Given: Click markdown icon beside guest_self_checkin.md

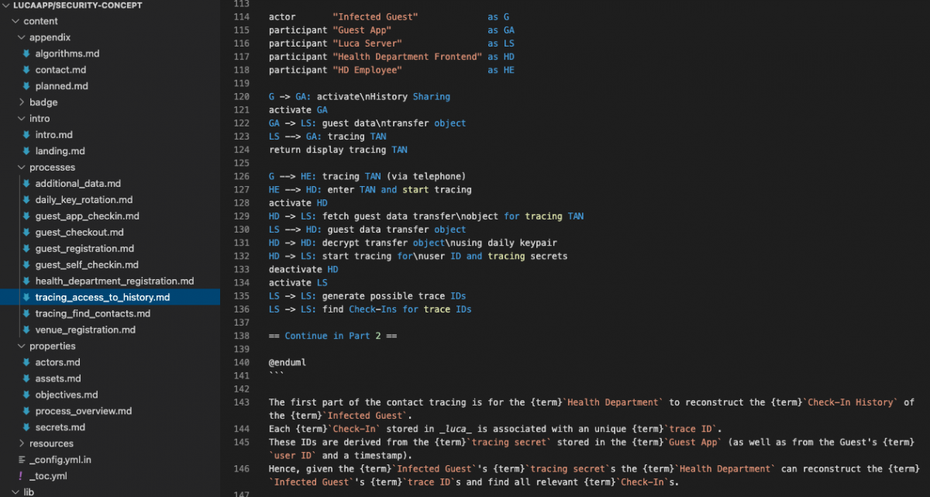Looking at the screenshot, I should [26, 265].
